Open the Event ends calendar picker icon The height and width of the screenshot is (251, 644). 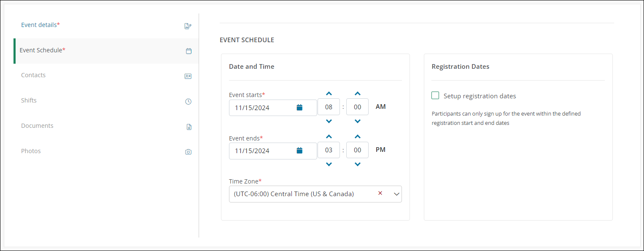click(x=299, y=151)
